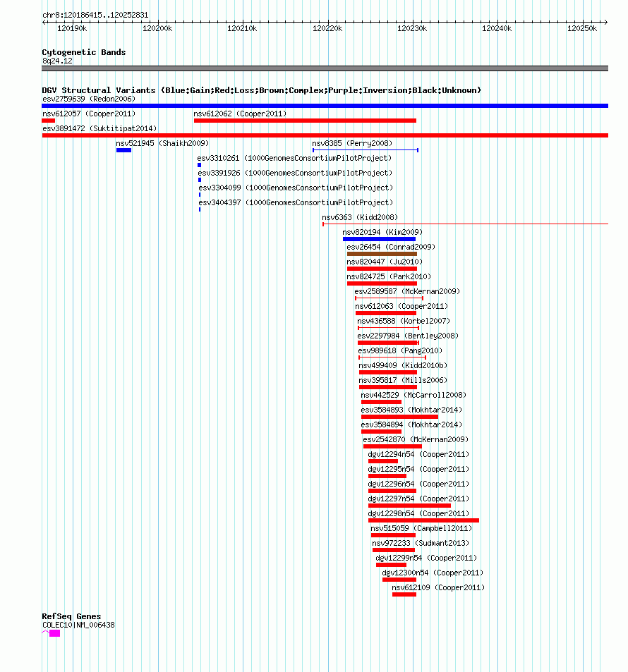Viewport: 628px width, 672px height.
Task: Click the nsv612062 (Cooper2011) label
Action: point(240,114)
